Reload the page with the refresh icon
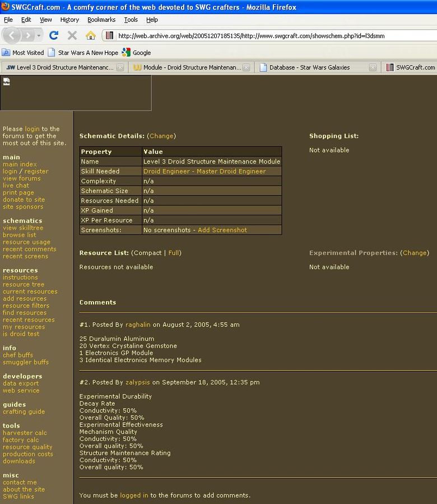This screenshot has width=437, height=504. tap(54, 35)
